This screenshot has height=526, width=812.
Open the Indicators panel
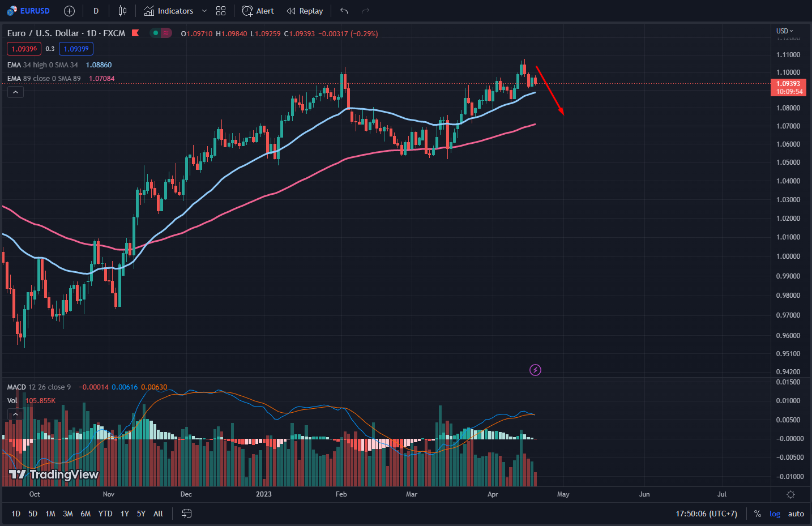168,11
